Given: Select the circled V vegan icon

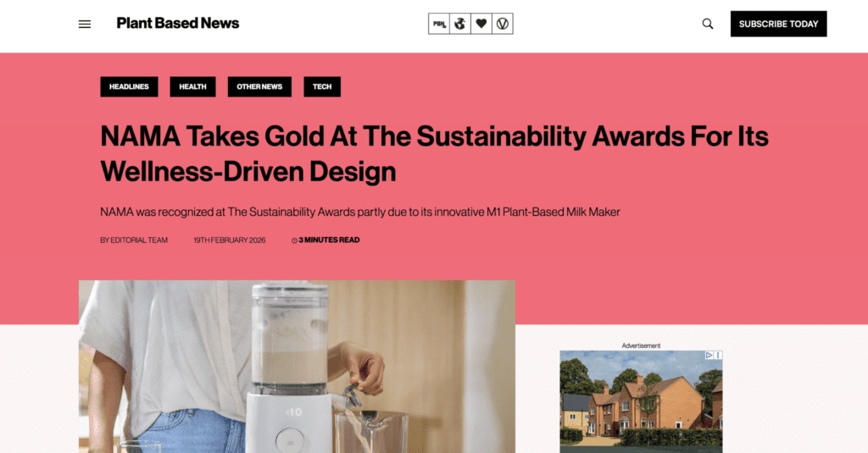Looking at the screenshot, I should coord(503,24).
